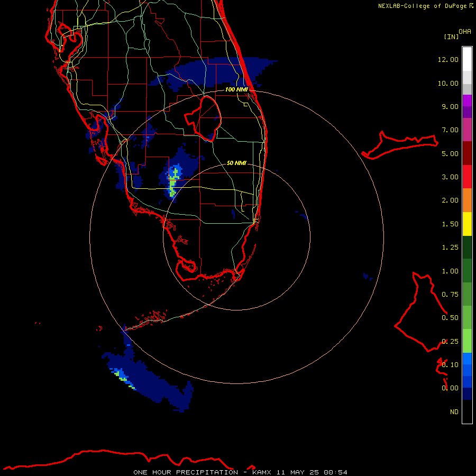Click the 3.00 legend value
Image resolution: width=476 pixels, height=476 pixels.
click(450, 177)
